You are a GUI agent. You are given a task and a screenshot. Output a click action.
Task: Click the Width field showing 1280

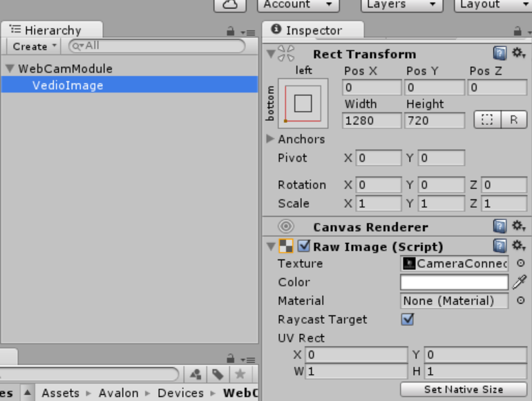pyautogui.click(x=372, y=120)
